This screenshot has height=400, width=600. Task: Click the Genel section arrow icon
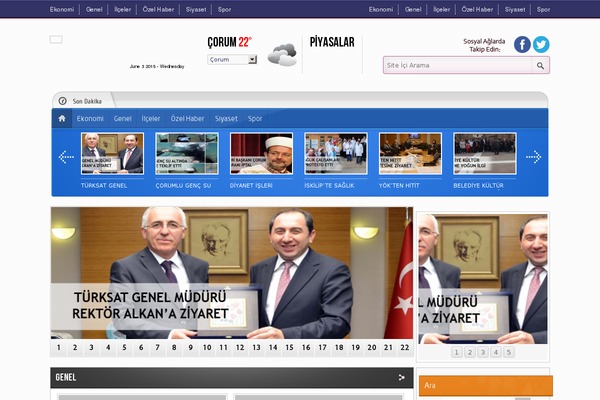[x=401, y=377]
